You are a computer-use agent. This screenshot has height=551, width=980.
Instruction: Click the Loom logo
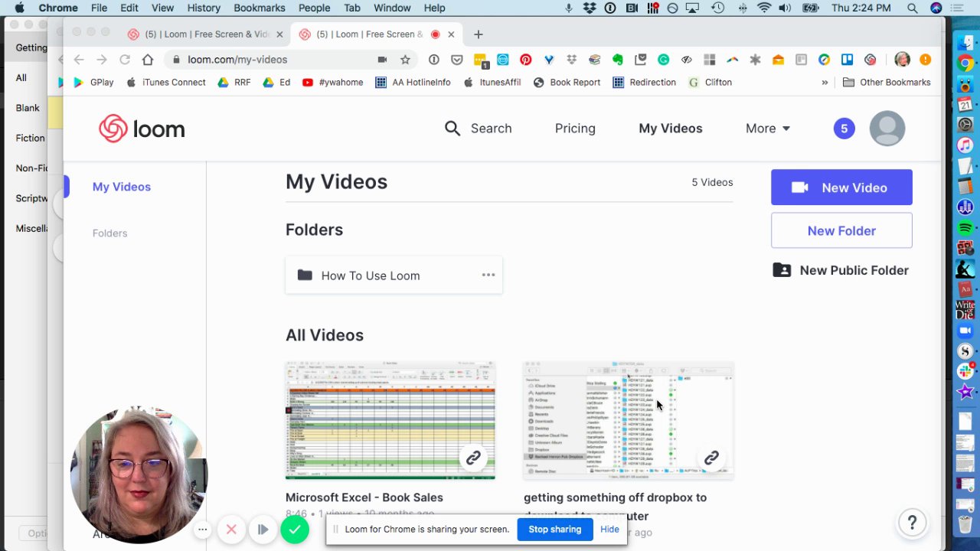[142, 129]
